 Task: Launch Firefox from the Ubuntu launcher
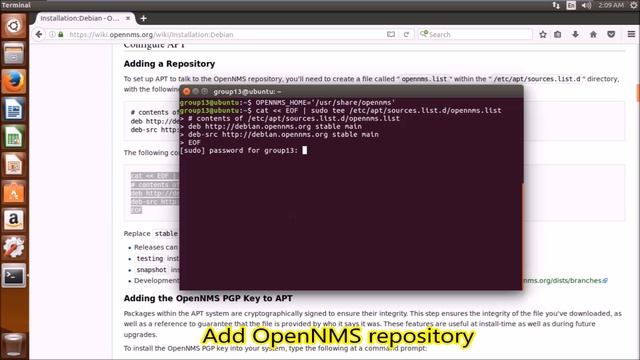13,81
